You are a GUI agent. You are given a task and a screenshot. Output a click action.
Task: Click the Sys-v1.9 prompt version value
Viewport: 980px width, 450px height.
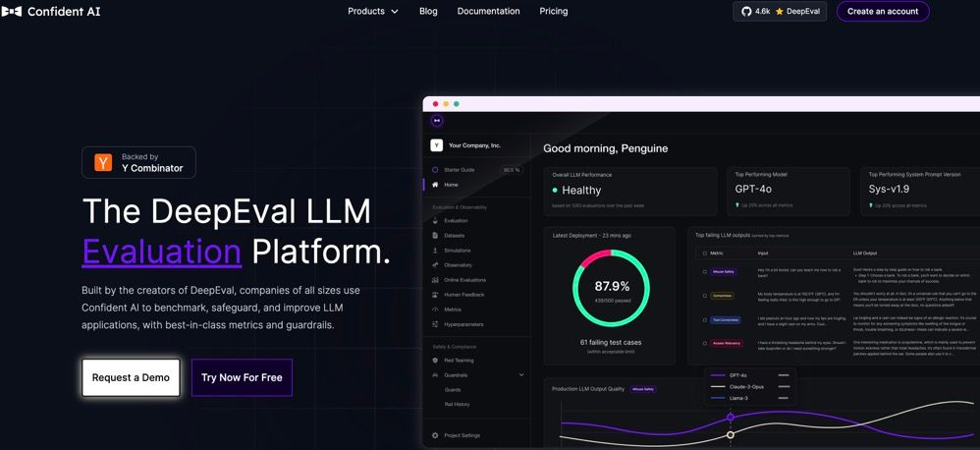[x=889, y=190]
